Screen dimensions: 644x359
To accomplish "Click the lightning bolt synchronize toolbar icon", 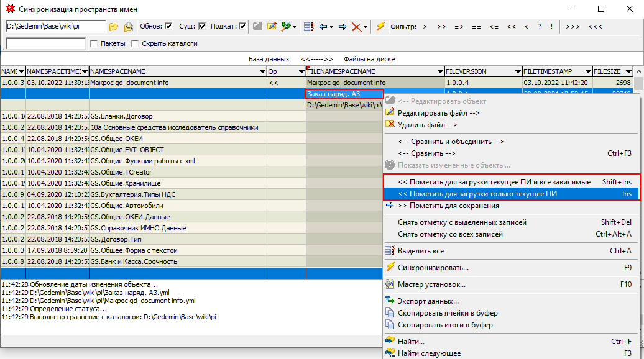I will (x=380, y=27).
